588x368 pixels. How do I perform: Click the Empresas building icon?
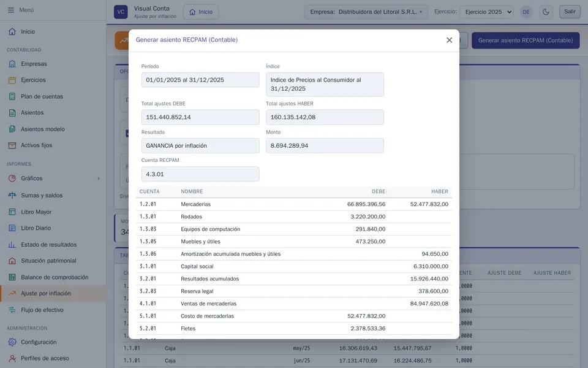coord(12,64)
